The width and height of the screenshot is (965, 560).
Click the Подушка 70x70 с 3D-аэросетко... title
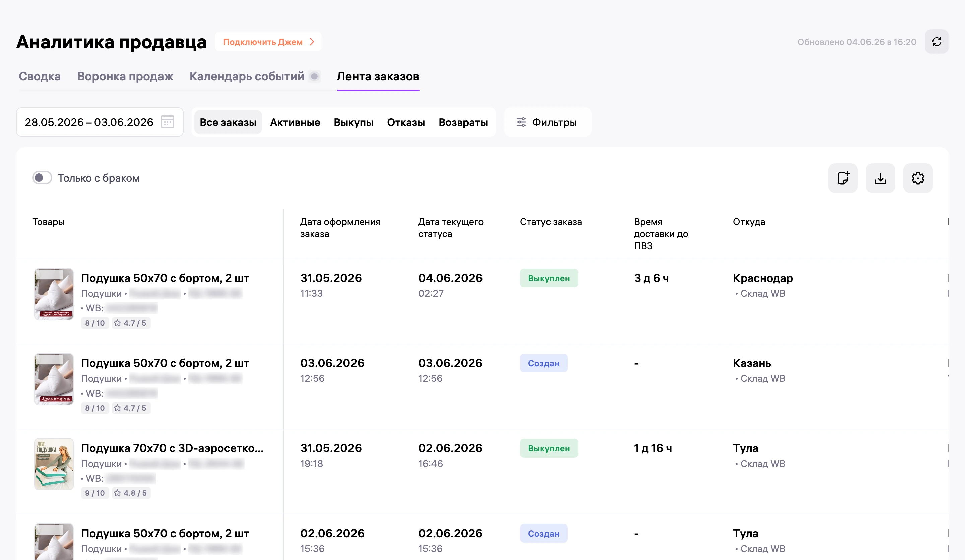click(172, 448)
